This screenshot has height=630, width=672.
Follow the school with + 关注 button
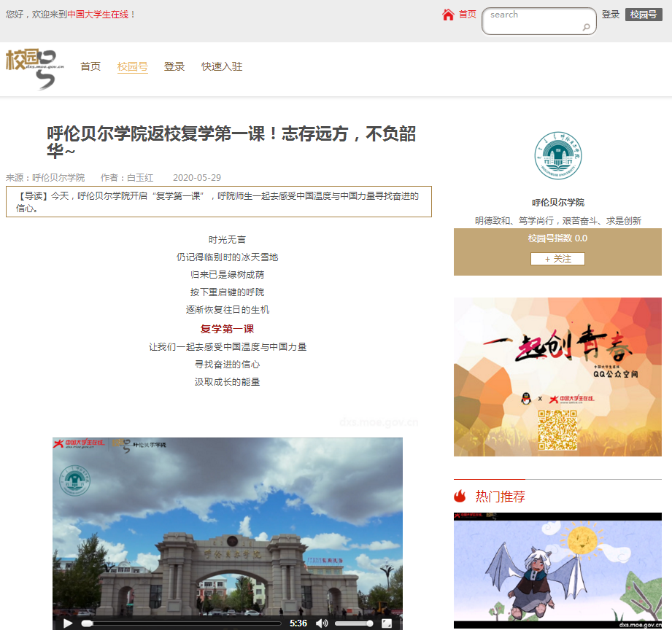pyautogui.click(x=557, y=259)
